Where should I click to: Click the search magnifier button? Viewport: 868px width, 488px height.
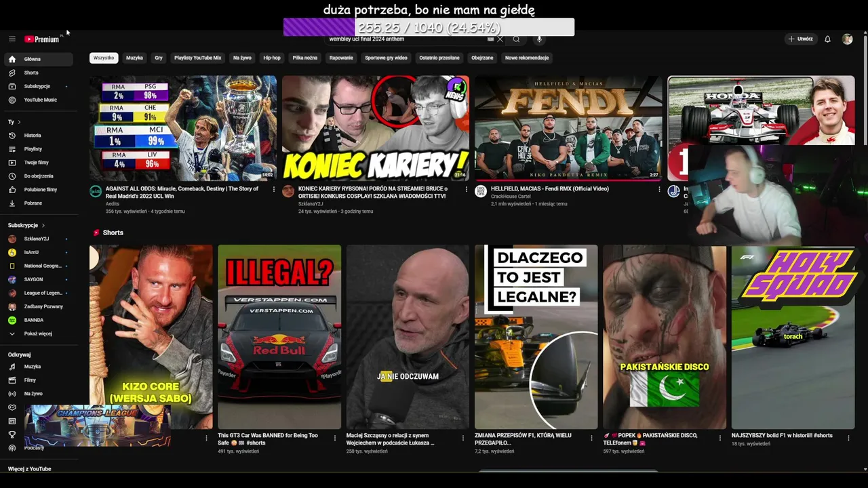(x=516, y=39)
